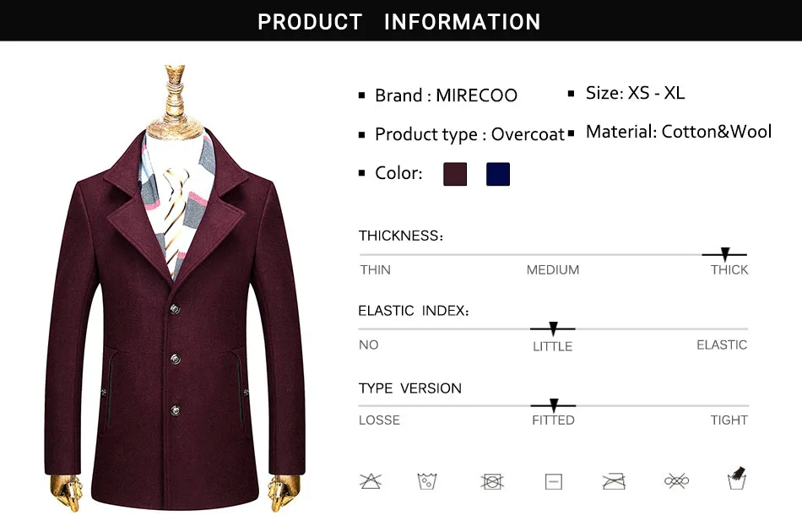Image resolution: width=802 pixels, height=532 pixels.
Task: Select the burgundy color swatch
Action: pyautogui.click(x=455, y=174)
